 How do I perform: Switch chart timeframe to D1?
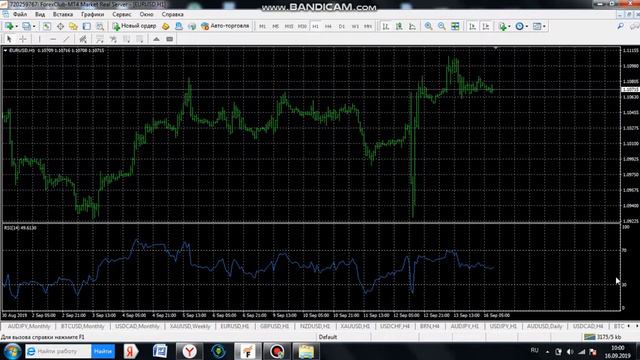click(342, 26)
